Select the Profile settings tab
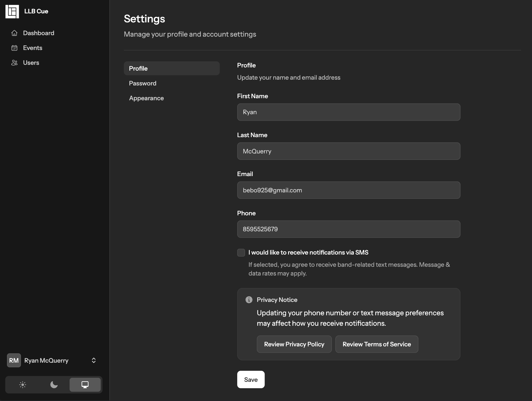 [172, 69]
